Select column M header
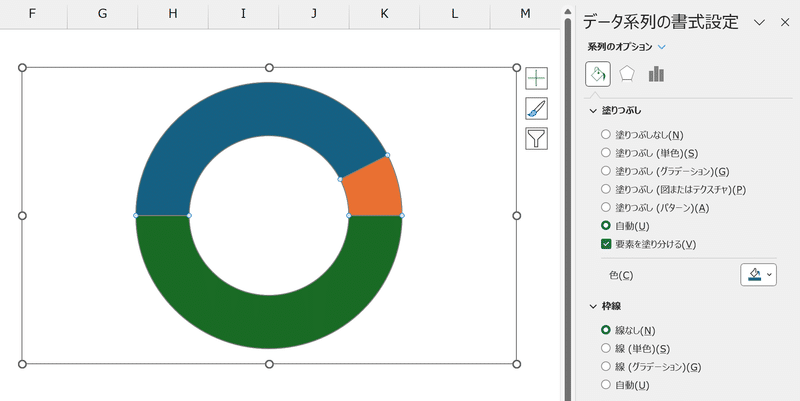 coord(525,14)
